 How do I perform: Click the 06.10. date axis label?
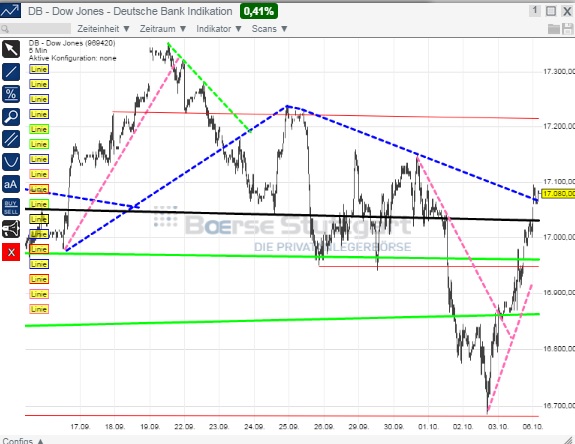pos(532,427)
